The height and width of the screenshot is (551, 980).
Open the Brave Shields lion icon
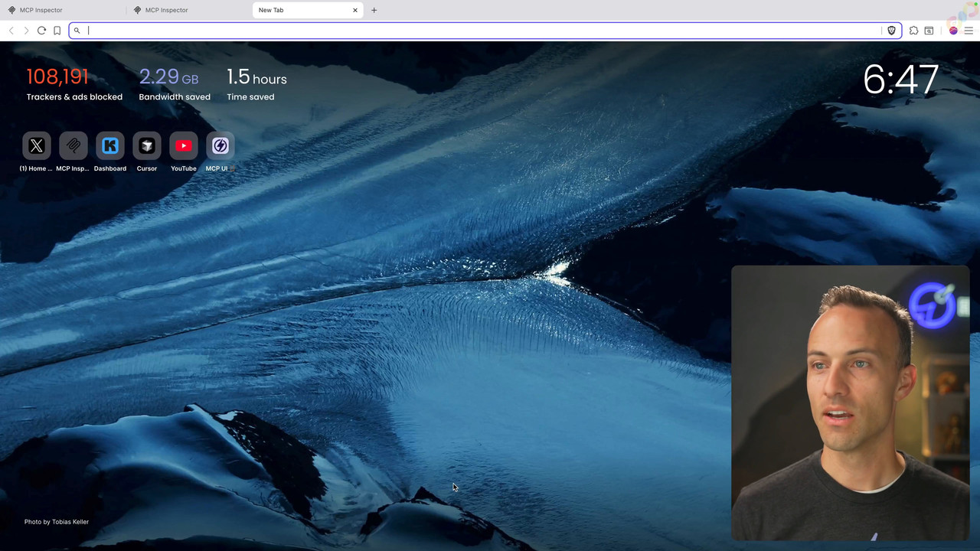click(x=891, y=31)
